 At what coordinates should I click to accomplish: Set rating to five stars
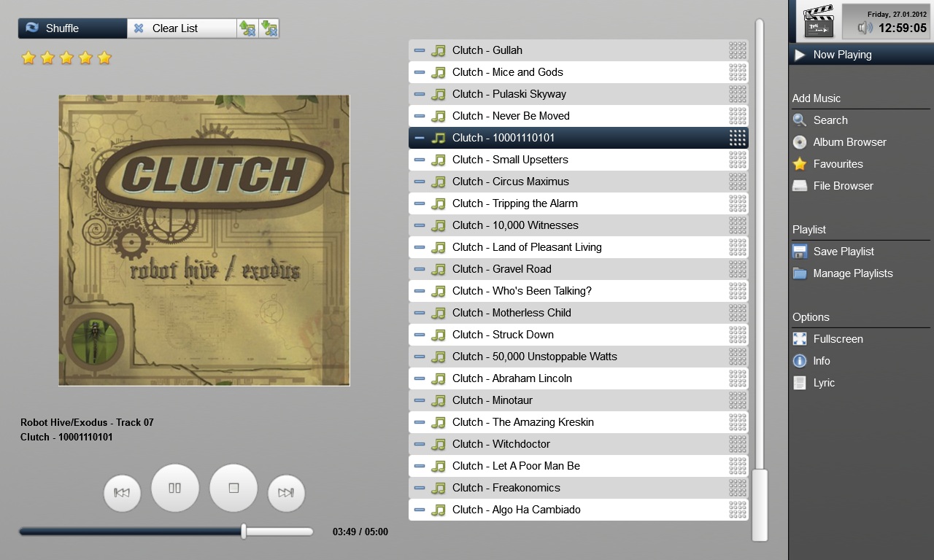click(104, 58)
